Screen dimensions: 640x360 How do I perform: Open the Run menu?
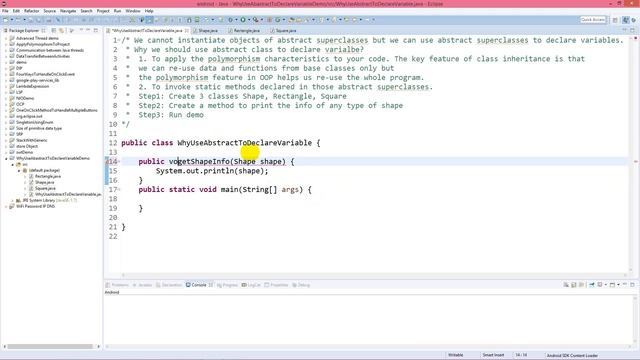(117, 11)
